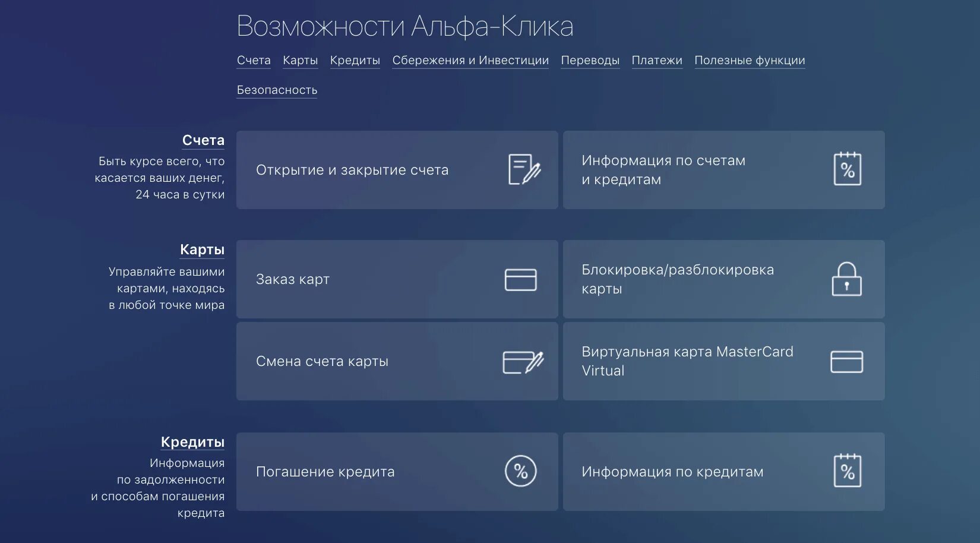Open the Информация по кредитам tile
Viewport: 980px width, 543px height.
pyautogui.click(x=723, y=472)
